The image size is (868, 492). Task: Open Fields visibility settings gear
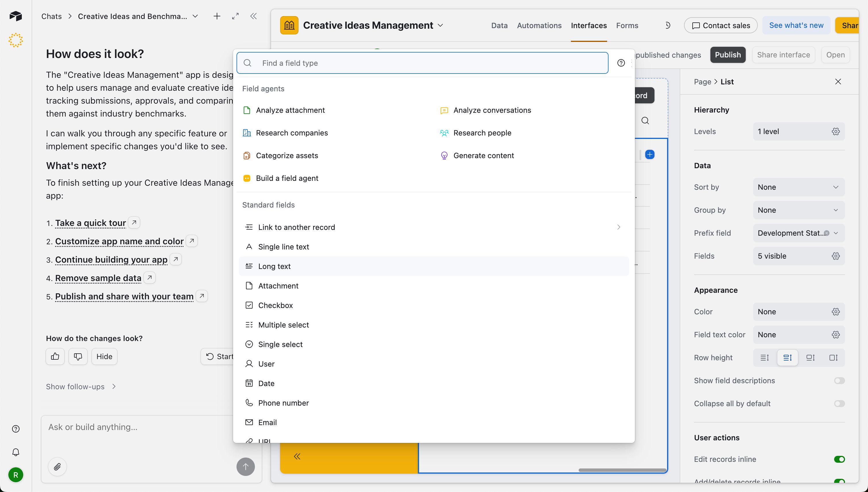coord(836,256)
